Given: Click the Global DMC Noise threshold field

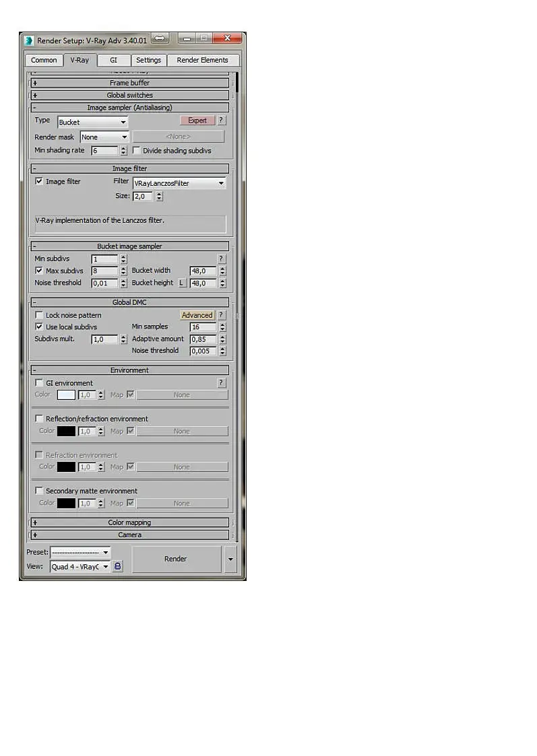Looking at the screenshot, I should pos(203,351).
